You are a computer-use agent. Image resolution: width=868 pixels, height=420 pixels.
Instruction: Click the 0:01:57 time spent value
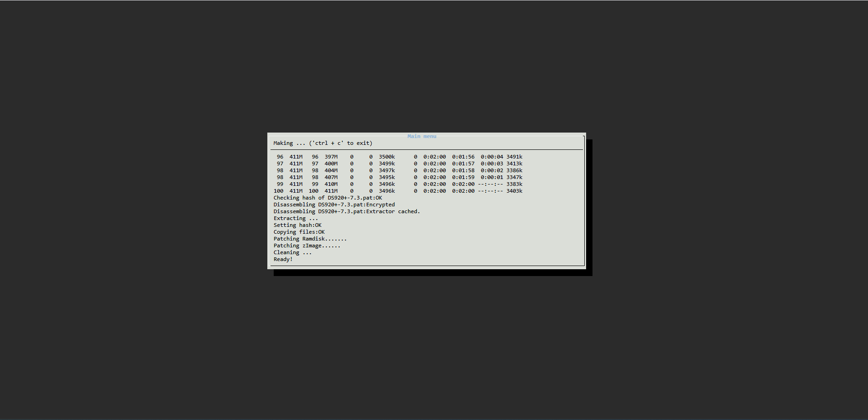(x=463, y=164)
